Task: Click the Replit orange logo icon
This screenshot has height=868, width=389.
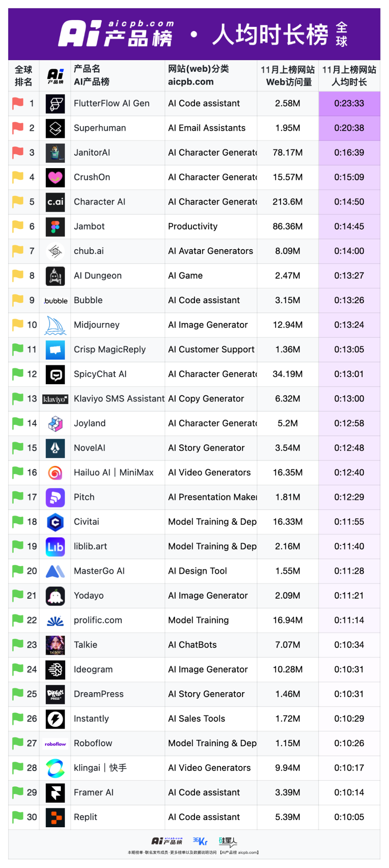Action: point(55,817)
